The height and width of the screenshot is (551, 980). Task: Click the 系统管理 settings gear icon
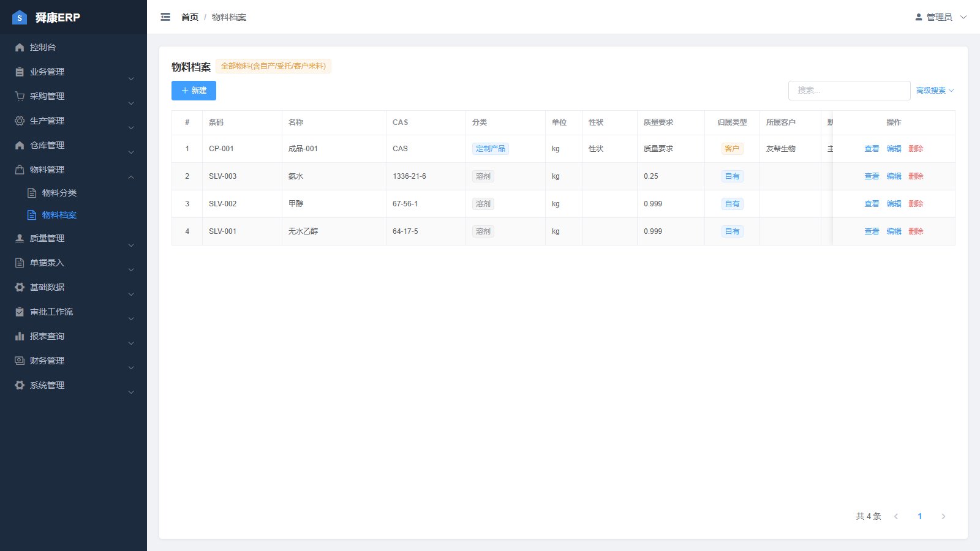[20, 385]
